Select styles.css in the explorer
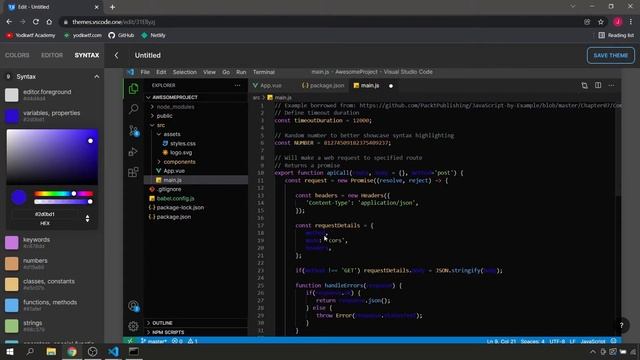This screenshot has height=360, width=640. (183, 144)
